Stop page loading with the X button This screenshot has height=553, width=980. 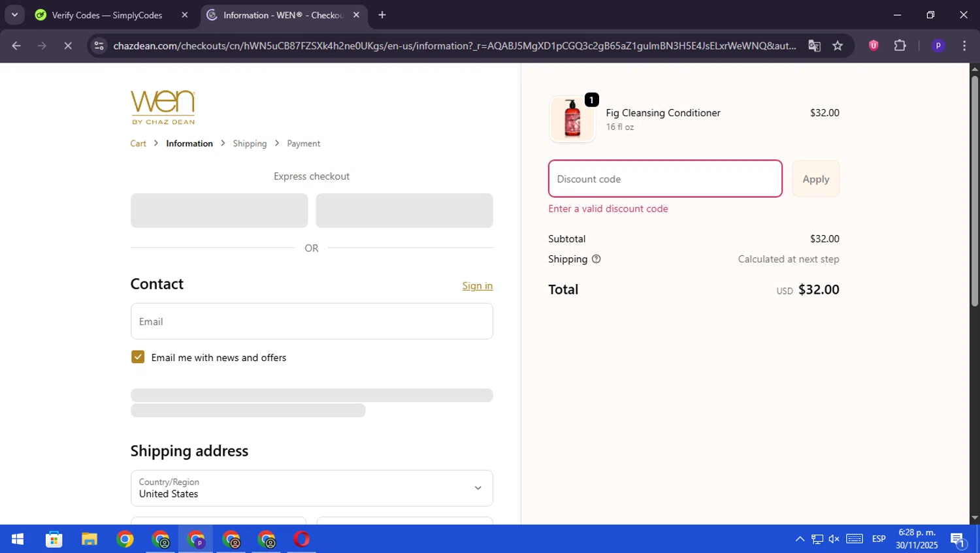click(68, 46)
